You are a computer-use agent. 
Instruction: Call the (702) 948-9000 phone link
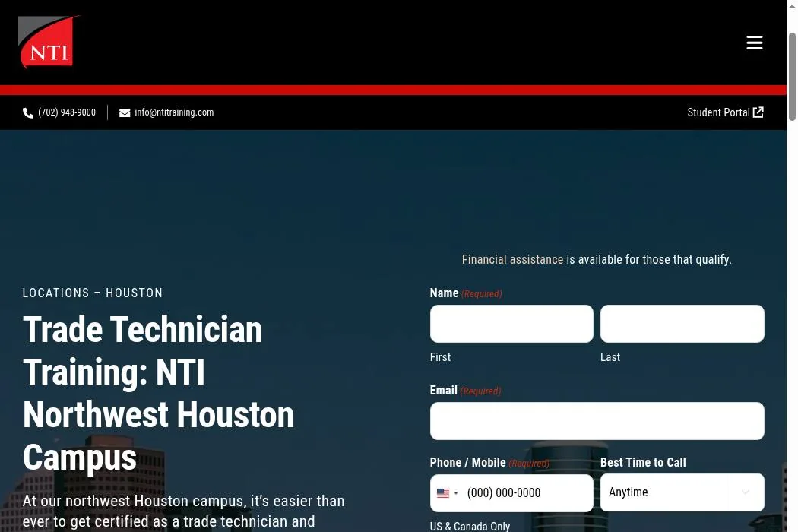coord(67,112)
